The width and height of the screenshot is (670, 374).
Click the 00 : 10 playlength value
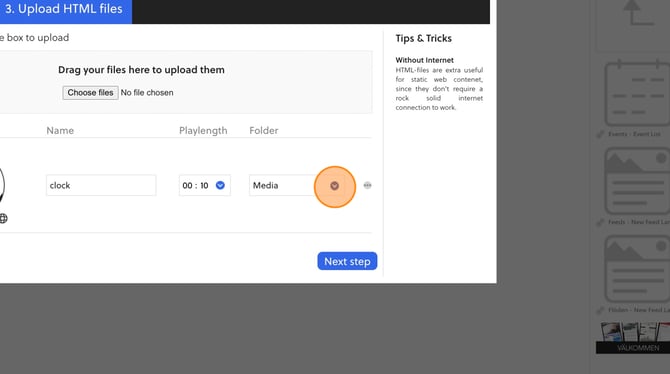coord(195,186)
